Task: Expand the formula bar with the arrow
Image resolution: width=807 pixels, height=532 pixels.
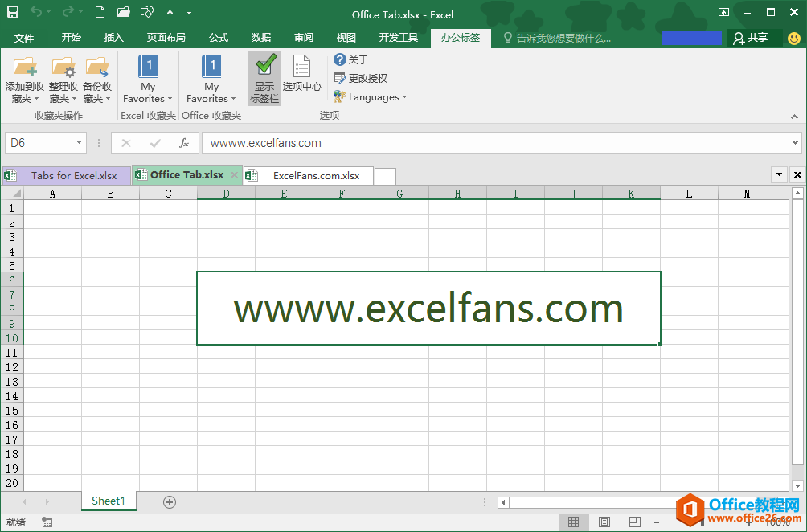Action: point(796,142)
